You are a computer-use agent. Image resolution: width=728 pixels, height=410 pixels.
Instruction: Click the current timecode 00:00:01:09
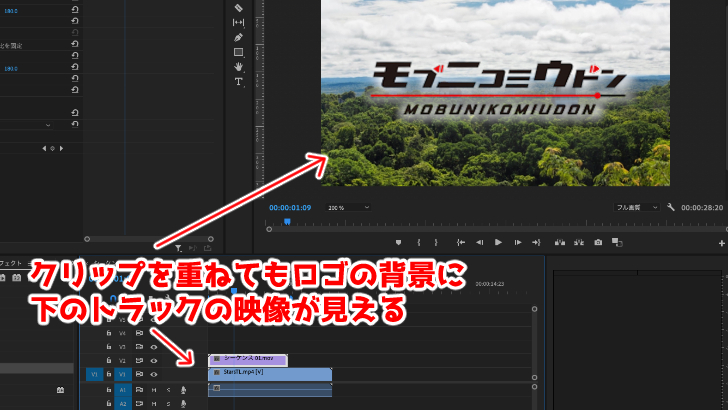pos(290,208)
